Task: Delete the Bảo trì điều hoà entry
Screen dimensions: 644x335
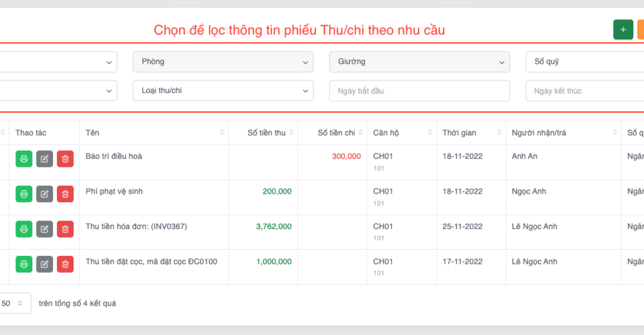Action: (65, 159)
